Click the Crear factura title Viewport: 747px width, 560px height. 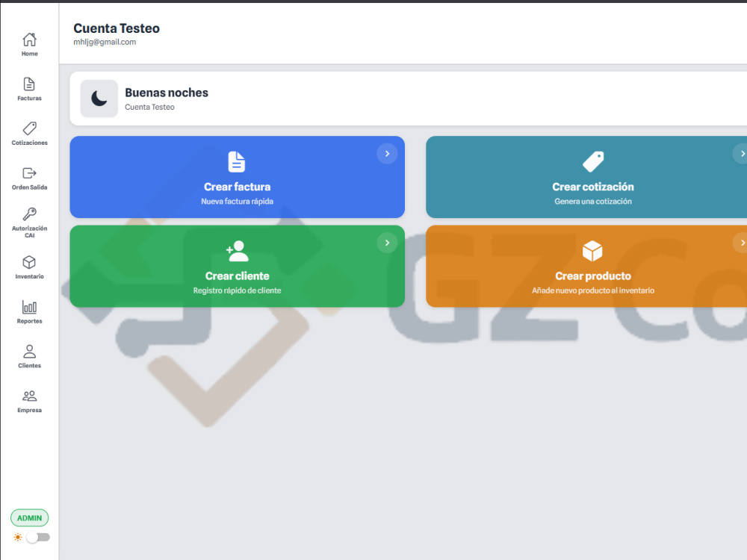click(238, 187)
